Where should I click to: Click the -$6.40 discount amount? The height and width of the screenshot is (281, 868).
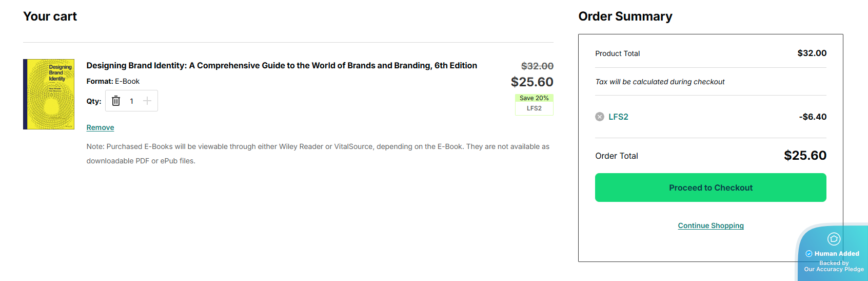(813, 117)
